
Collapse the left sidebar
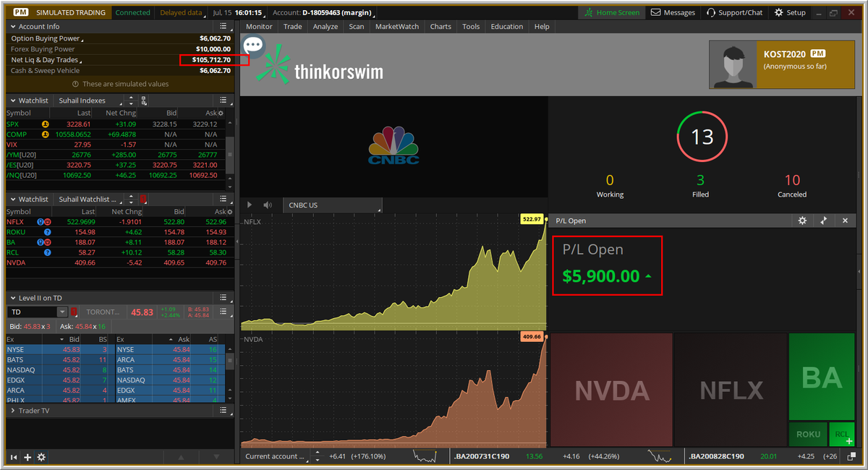tap(13, 457)
